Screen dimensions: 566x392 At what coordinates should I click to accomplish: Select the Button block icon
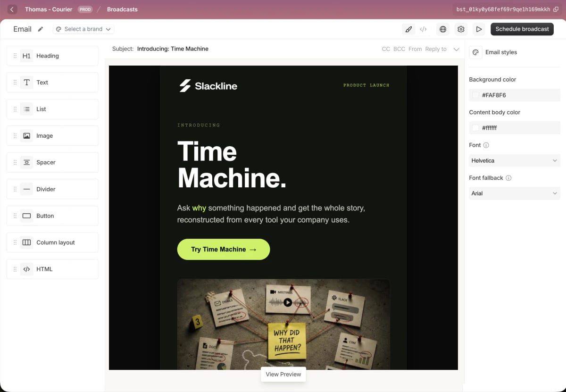pyautogui.click(x=27, y=216)
